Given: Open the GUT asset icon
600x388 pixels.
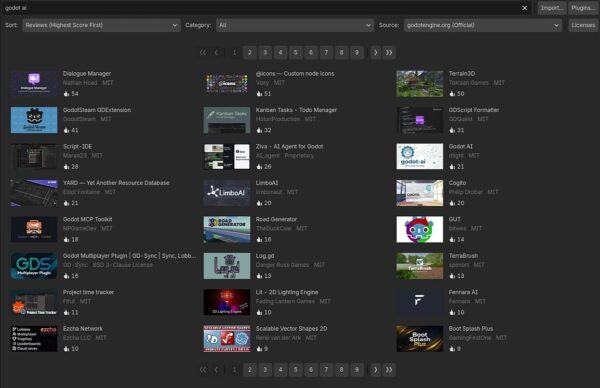Looking at the screenshot, I should pos(420,230).
